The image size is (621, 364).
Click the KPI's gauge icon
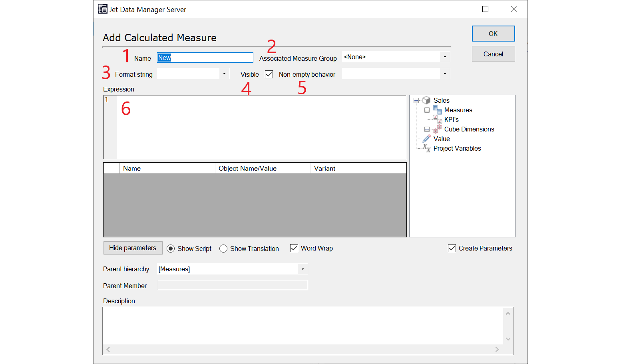click(x=437, y=119)
